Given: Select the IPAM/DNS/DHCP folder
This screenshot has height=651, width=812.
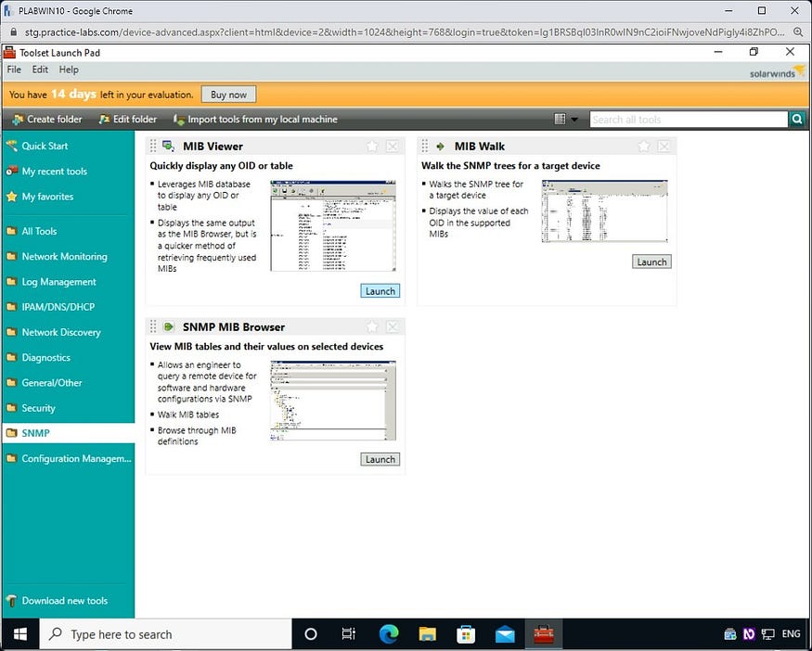Looking at the screenshot, I should [x=58, y=307].
